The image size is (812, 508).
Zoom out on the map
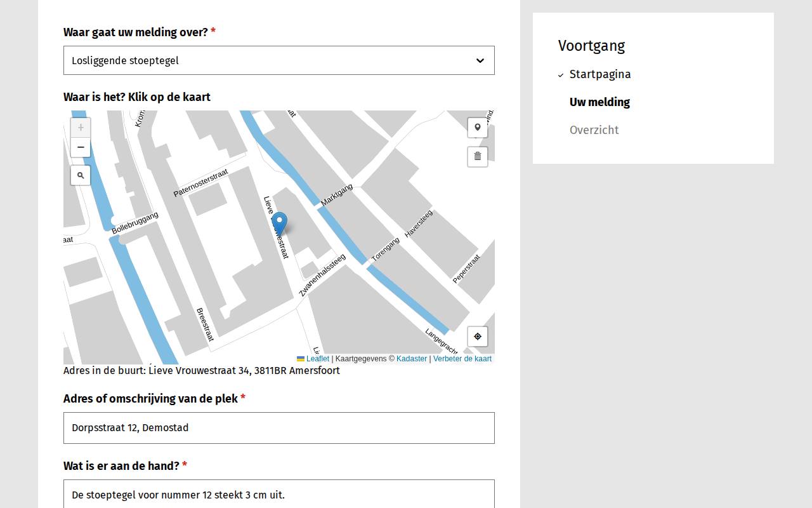pyautogui.click(x=81, y=147)
